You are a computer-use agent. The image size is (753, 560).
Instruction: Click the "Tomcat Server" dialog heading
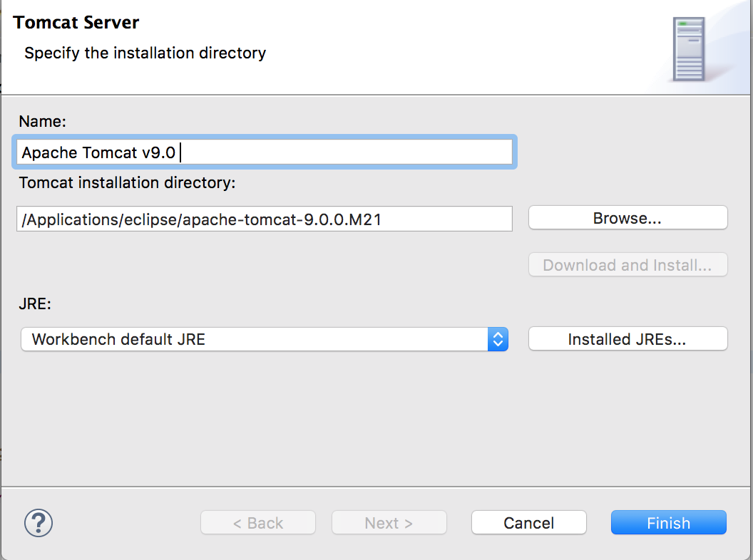(x=76, y=23)
